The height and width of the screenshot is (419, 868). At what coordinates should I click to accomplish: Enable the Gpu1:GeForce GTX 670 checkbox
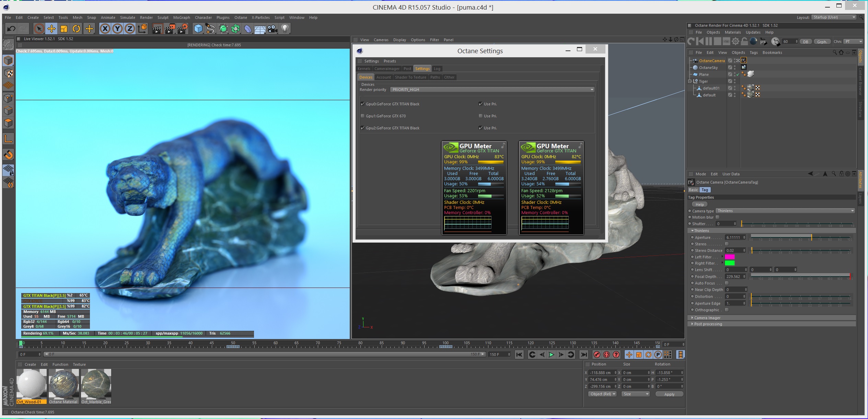click(x=362, y=116)
